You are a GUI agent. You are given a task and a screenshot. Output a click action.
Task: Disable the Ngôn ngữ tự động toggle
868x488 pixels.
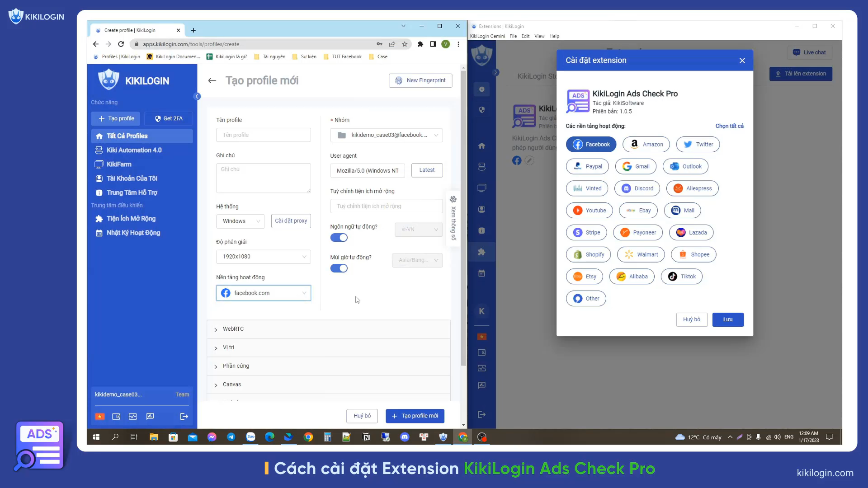click(339, 238)
